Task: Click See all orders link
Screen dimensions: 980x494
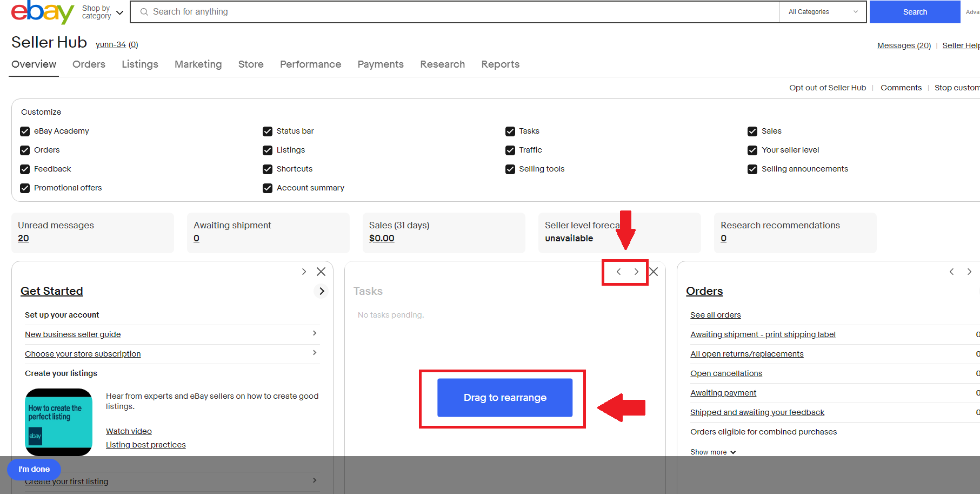Action: 716,315
